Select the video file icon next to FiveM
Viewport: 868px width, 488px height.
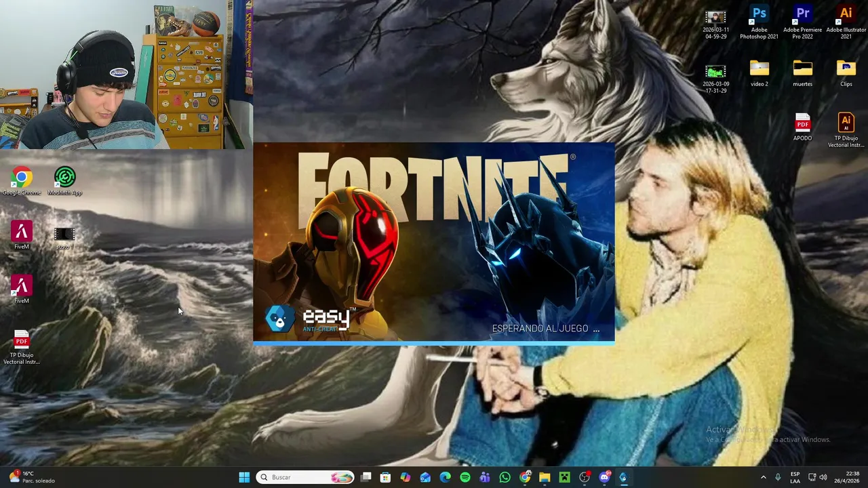(64, 237)
